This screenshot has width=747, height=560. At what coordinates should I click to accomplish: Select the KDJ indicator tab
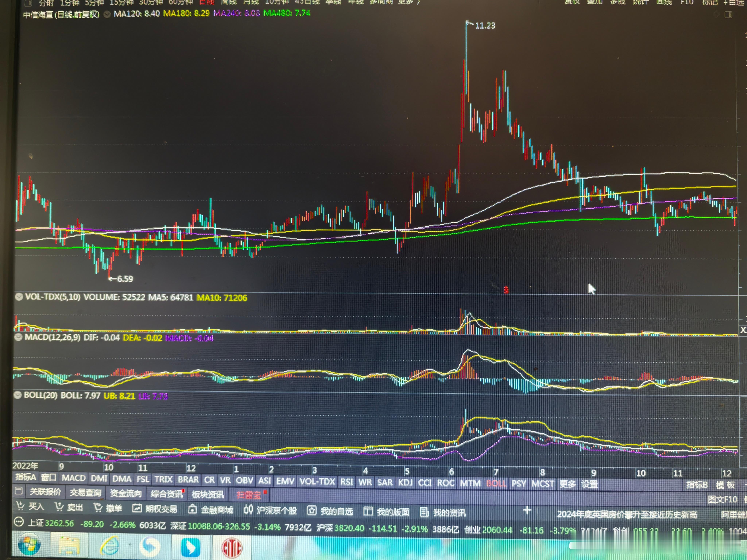click(405, 482)
